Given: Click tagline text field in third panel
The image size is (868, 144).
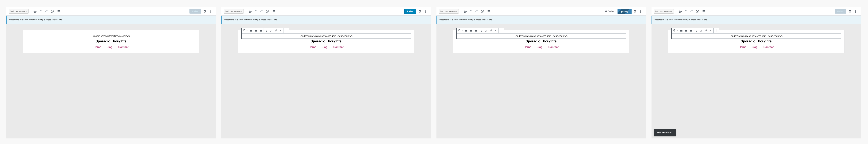Looking at the screenshot, I should coord(541,36).
